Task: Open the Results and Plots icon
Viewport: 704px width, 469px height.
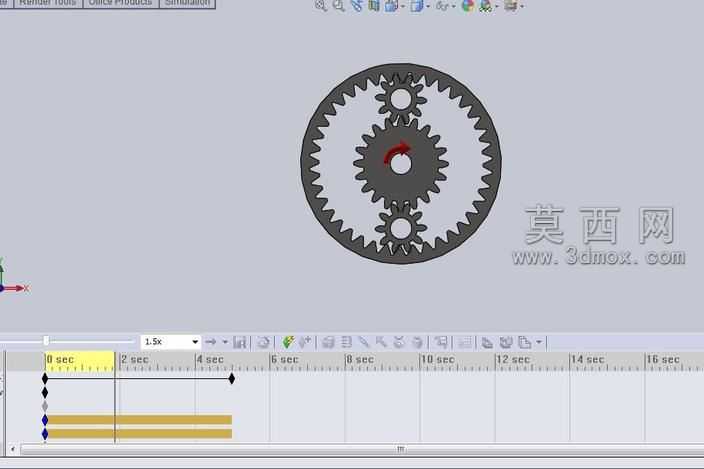Action: [x=441, y=342]
